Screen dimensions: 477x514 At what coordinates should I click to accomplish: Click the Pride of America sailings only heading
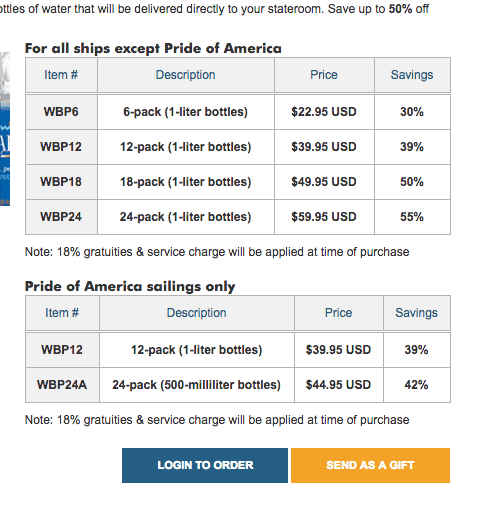click(130, 287)
